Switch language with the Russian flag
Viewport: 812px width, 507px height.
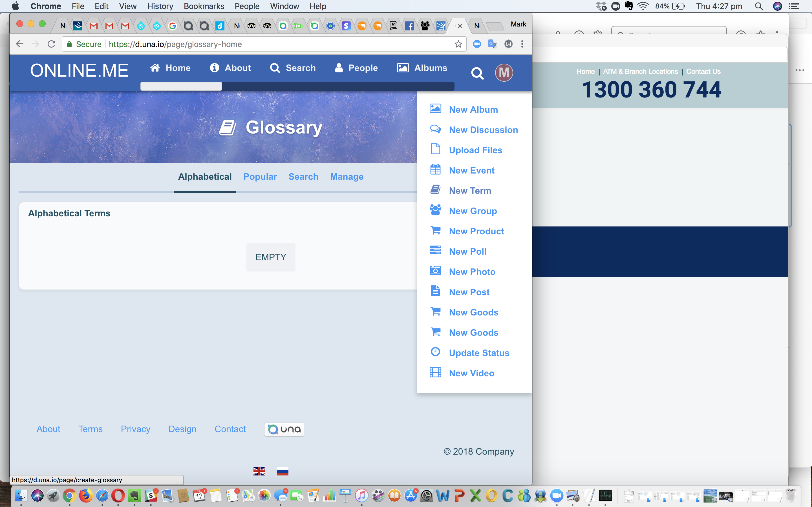pyautogui.click(x=283, y=472)
